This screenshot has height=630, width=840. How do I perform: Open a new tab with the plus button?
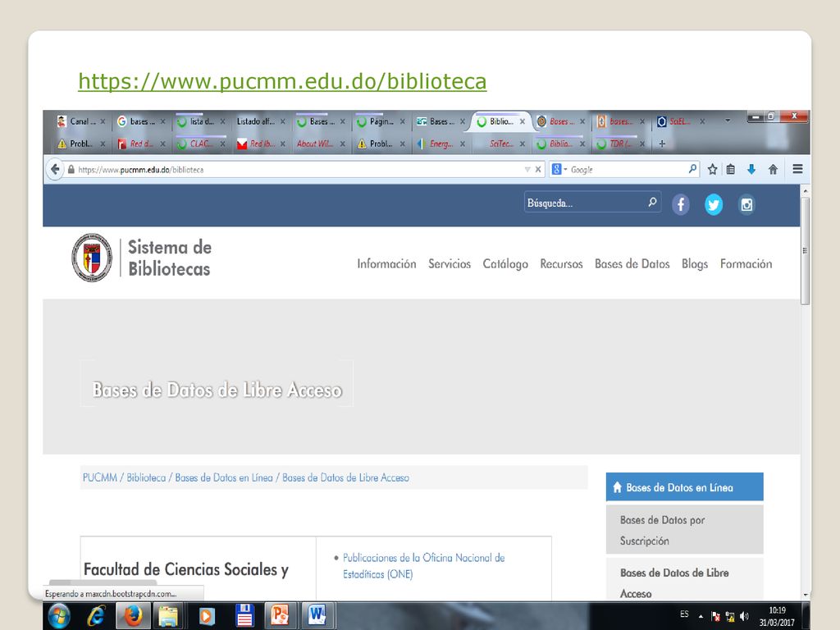662,144
